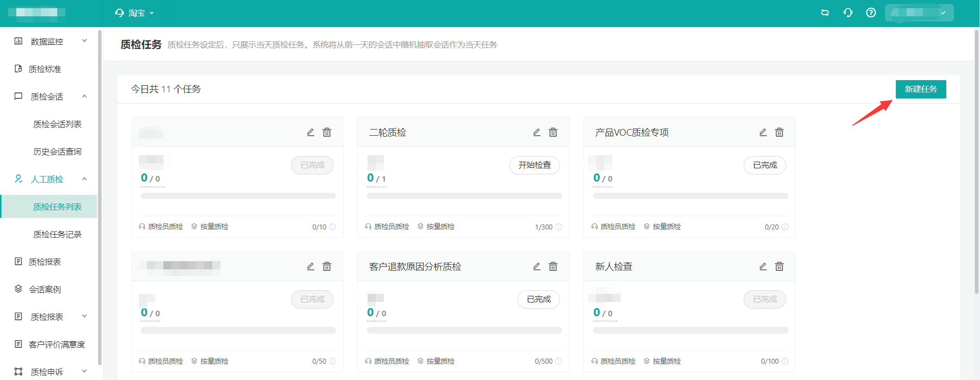980x380 pixels.
Task: Click the 二轮质检 card title
Action: tap(387, 133)
